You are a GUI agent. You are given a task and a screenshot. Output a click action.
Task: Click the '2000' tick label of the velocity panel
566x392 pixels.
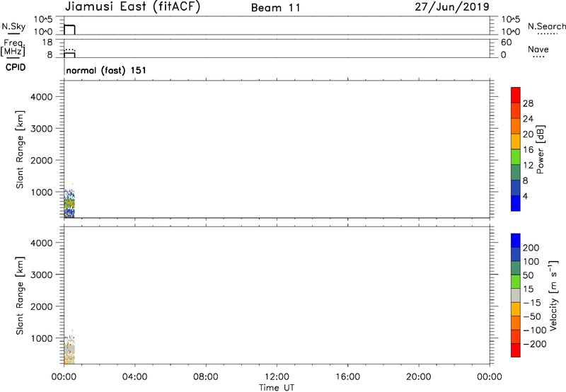pos(42,306)
